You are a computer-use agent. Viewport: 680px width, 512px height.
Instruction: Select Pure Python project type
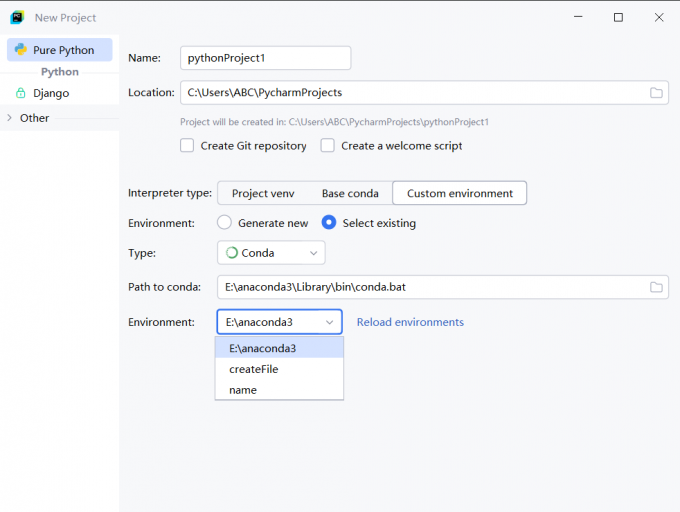point(60,50)
